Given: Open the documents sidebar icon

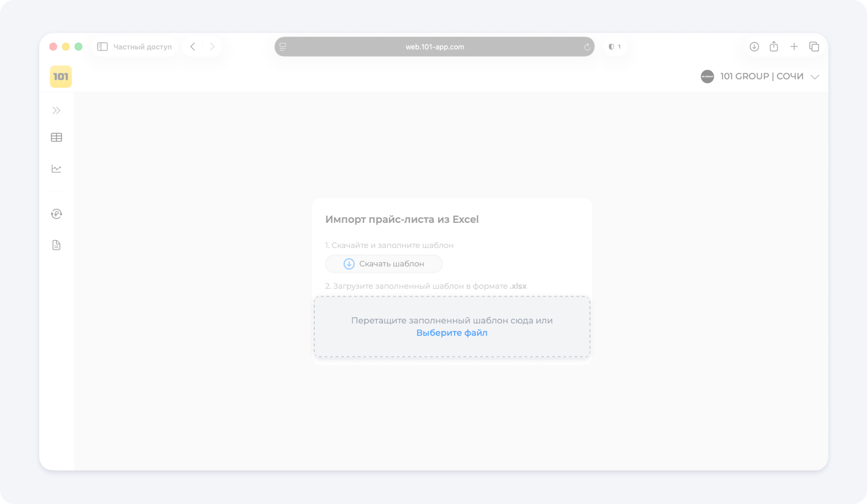Looking at the screenshot, I should [56, 245].
